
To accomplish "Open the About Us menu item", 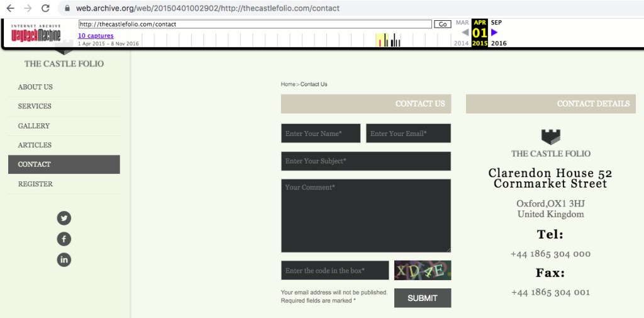I will (35, 87).
